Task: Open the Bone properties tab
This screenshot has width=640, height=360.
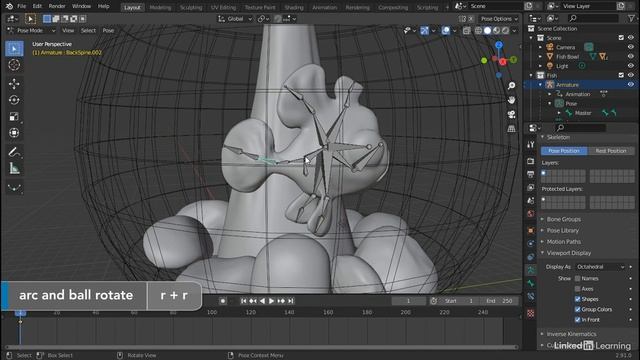Action: 531,283
